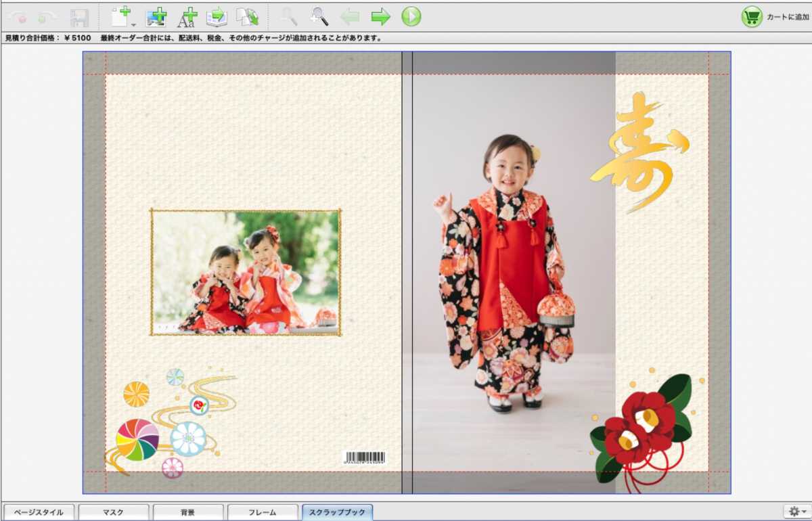812x521 pixels.
Task: Select the framed photo of two girls
Action: click(246, 273)
